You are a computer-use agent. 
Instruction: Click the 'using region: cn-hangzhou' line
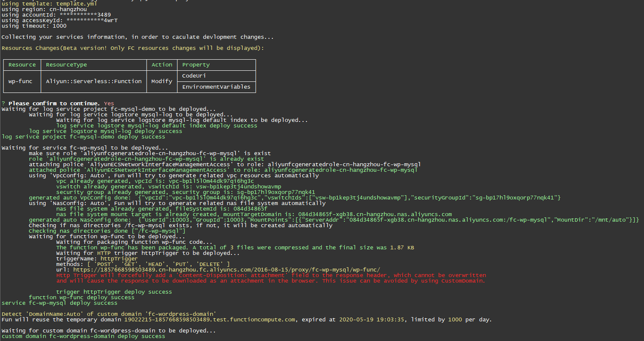coord(44,9)
